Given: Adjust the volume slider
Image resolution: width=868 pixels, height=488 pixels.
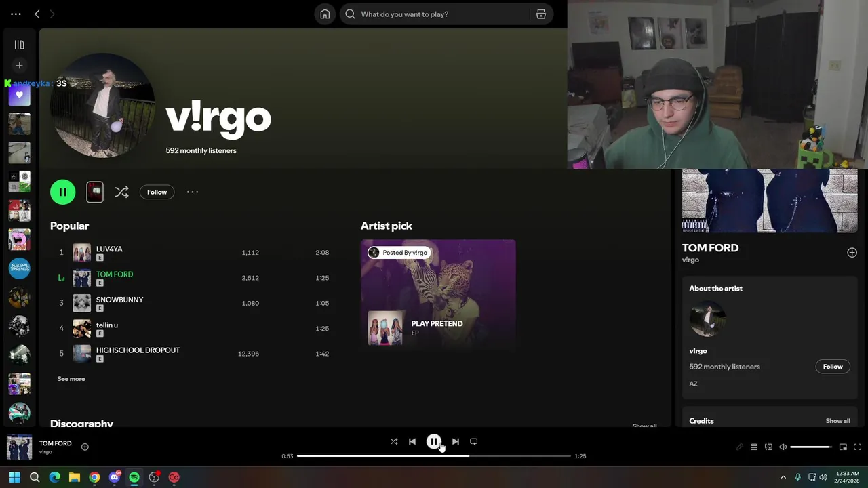Looking at the screenshot, I should pyautogui.click(x=811, y=447).
